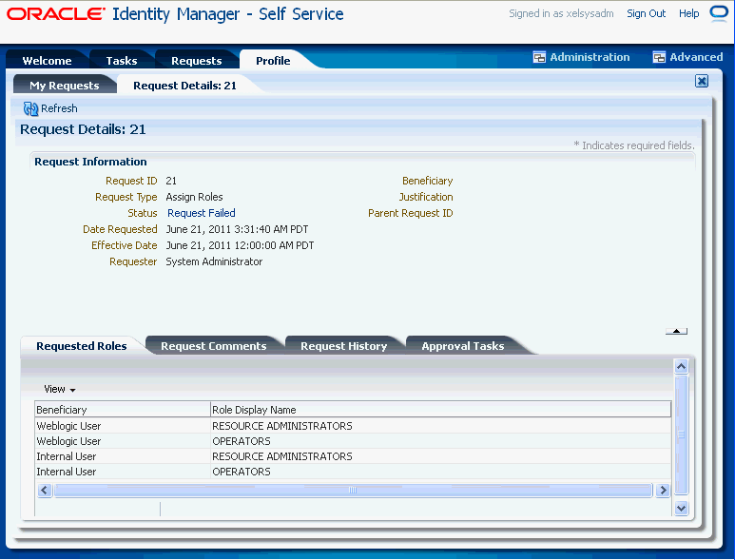Click the panel scroll up arrow
Screen dimensions: 735x560
click(x=681, y=366)
